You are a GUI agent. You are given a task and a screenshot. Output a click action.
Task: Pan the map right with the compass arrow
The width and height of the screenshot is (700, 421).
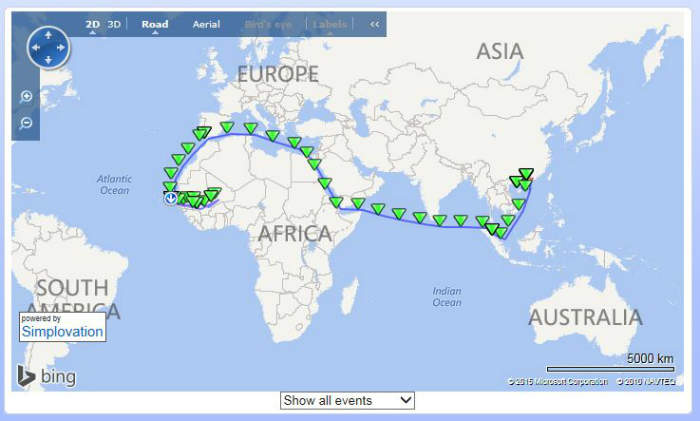click(63, 47)
